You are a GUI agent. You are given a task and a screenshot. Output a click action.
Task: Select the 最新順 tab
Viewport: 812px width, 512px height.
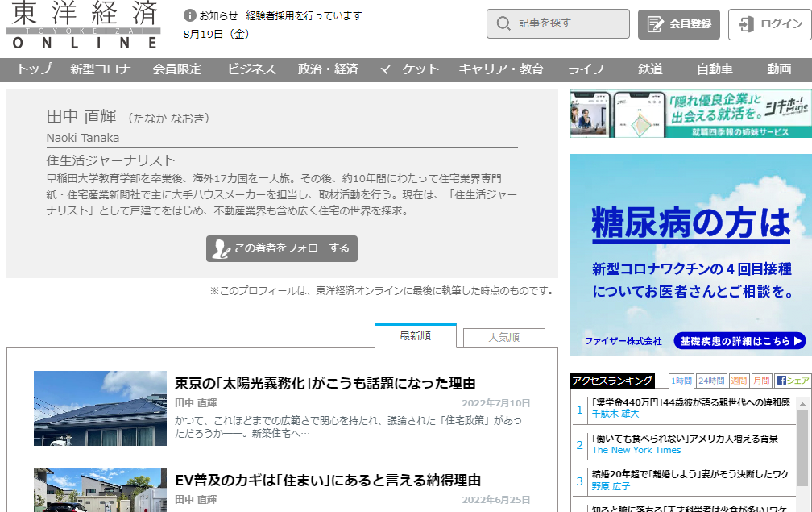point(416,337)
